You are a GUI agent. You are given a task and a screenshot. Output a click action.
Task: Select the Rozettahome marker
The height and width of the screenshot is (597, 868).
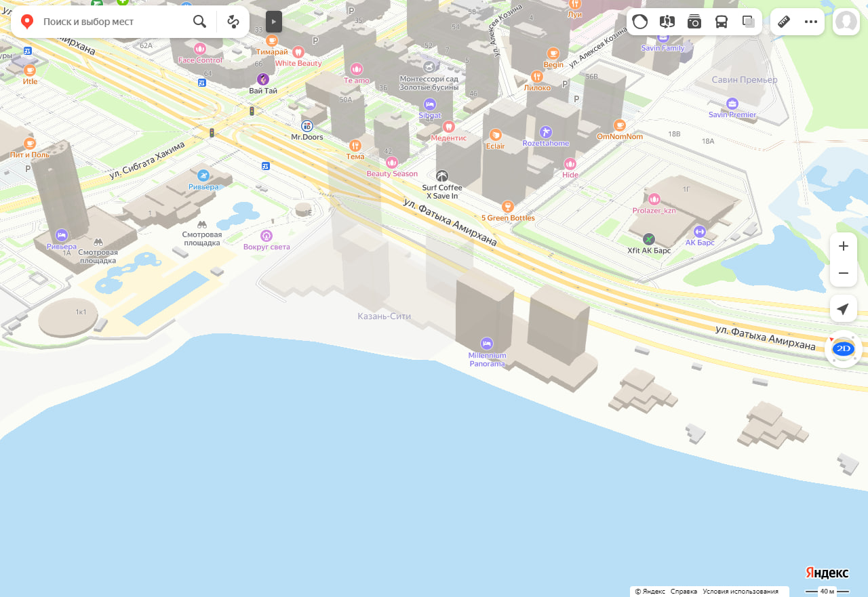pyautogui.click(x=546, y=132)
